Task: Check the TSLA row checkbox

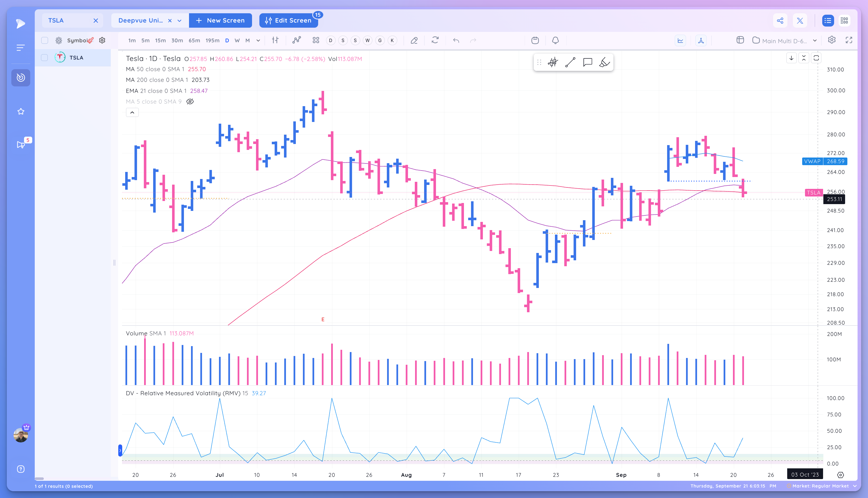Action: coord(44,58)
